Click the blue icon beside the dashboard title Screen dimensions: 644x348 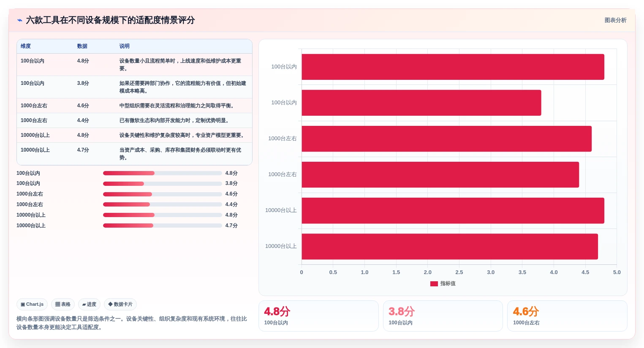click(19, 20)
